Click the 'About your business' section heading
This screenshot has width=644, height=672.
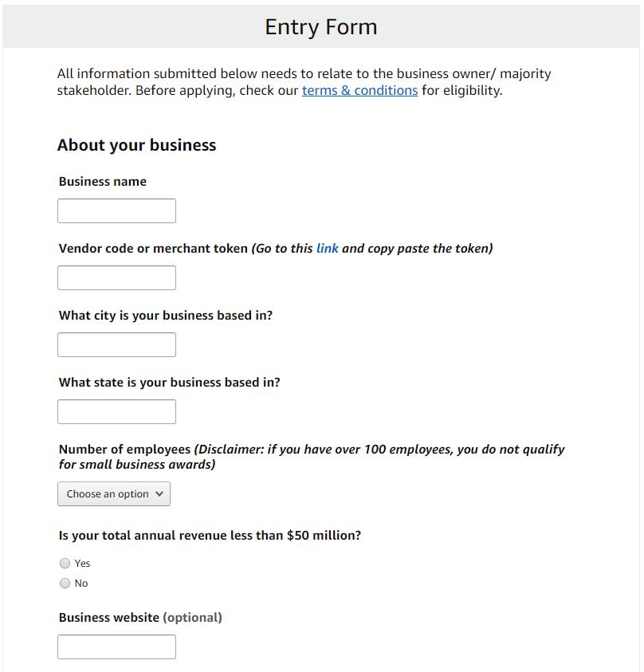tap(137, 145)
